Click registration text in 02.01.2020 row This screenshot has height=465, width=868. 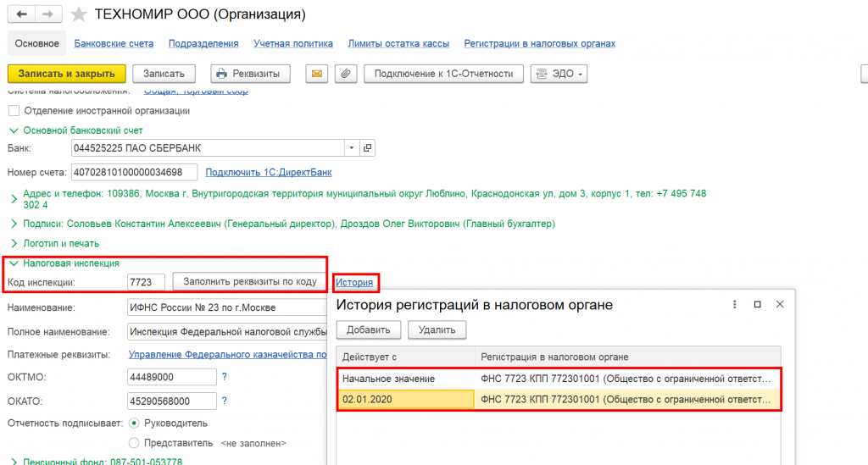(x=626, y=399)
